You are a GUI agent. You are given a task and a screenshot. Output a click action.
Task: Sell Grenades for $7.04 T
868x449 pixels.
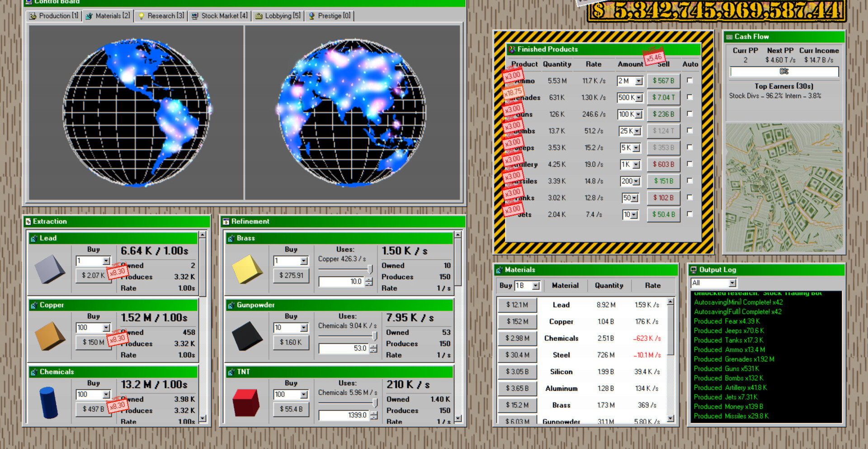663,98
